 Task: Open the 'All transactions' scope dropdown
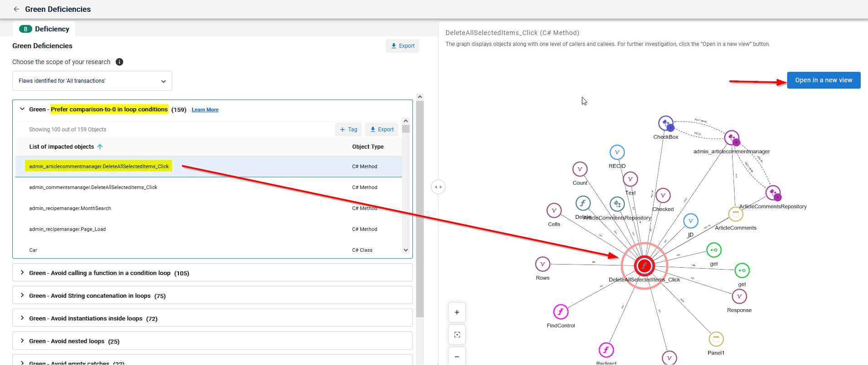[92, 81]
